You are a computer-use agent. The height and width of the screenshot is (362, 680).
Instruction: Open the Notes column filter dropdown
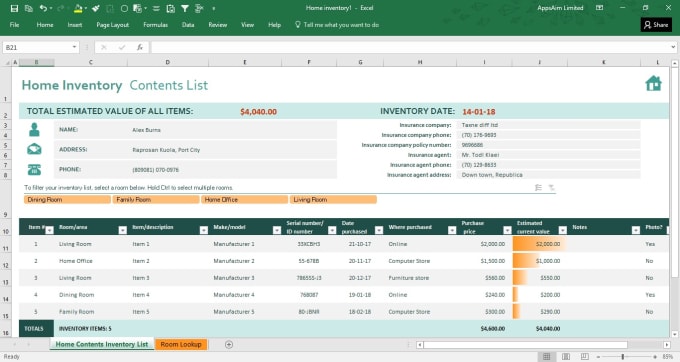click(636, 230)
